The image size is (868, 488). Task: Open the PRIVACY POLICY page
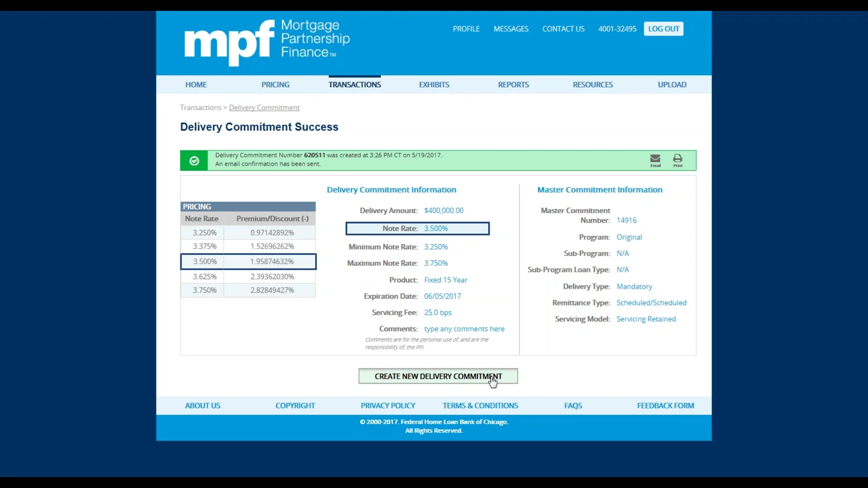[387, 405]
